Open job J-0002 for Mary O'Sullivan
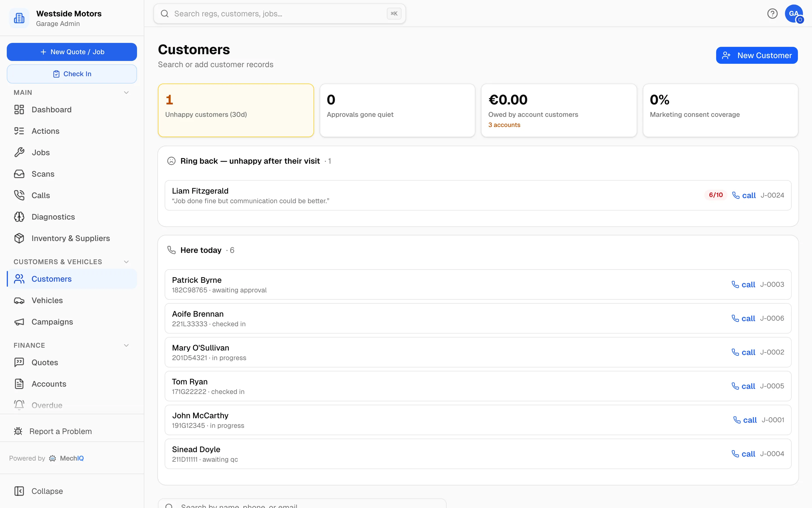 point(772,352)
